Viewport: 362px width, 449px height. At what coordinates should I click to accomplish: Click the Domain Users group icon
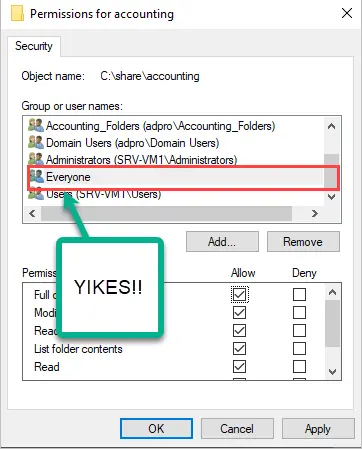point(36,143)
